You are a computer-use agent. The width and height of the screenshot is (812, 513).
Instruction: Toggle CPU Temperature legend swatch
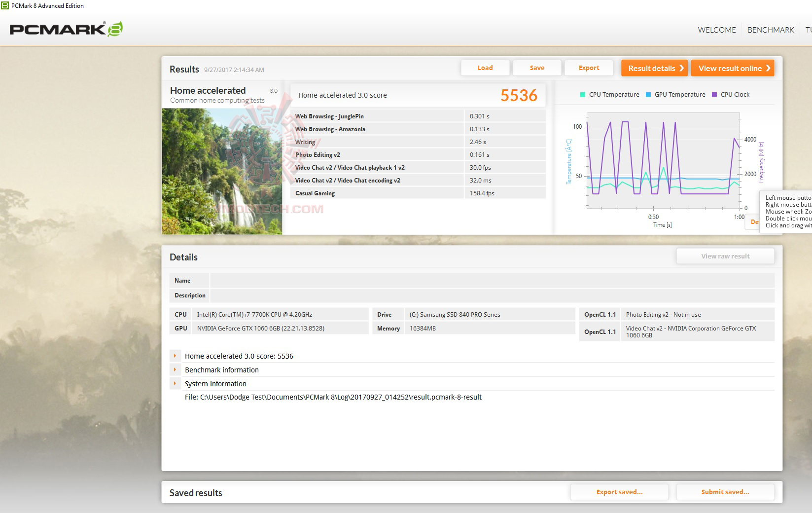tap(583, 95)
